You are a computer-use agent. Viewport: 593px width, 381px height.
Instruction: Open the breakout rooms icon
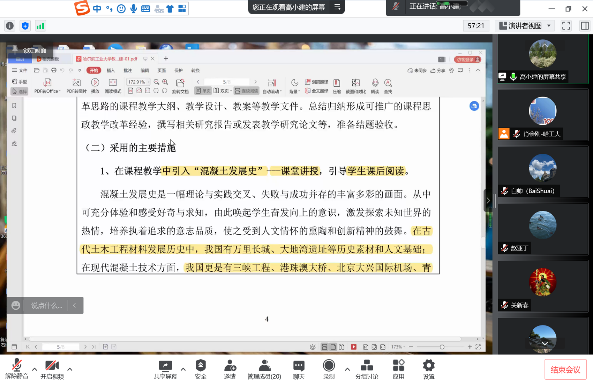367,369
